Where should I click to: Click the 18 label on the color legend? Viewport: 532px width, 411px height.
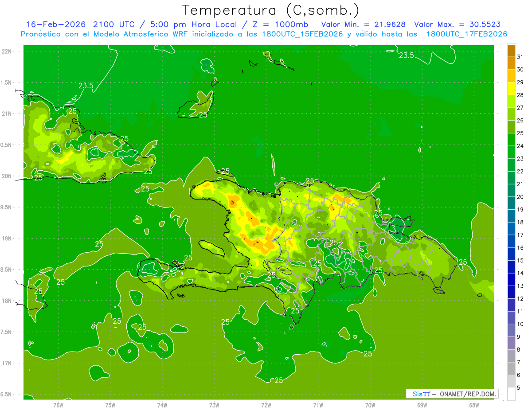(520, 222)
